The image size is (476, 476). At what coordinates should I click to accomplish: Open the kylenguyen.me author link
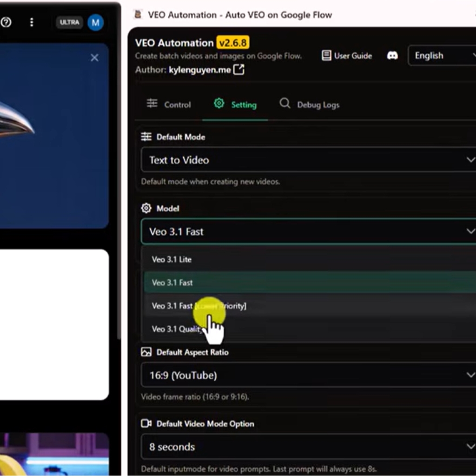199,70
